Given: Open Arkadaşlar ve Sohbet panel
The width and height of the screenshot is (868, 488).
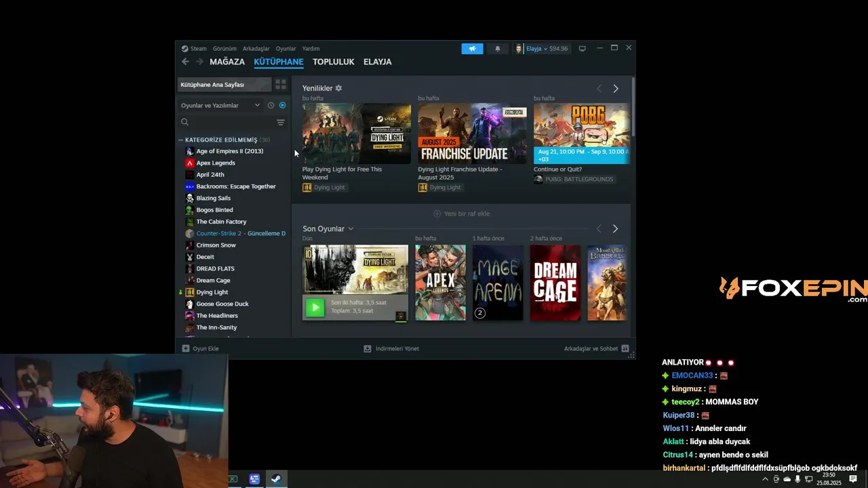Looking at the screenshot, I should coord(591,348).
